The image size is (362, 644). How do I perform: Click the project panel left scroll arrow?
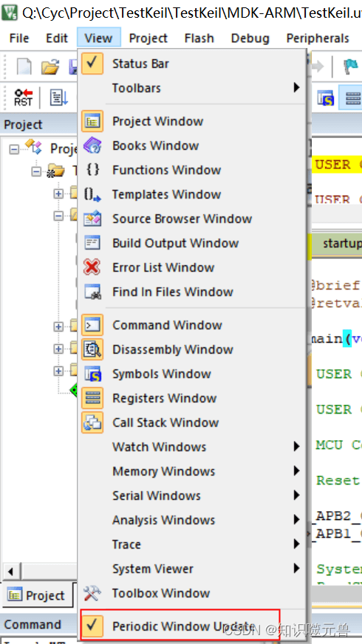click(10, 572)
